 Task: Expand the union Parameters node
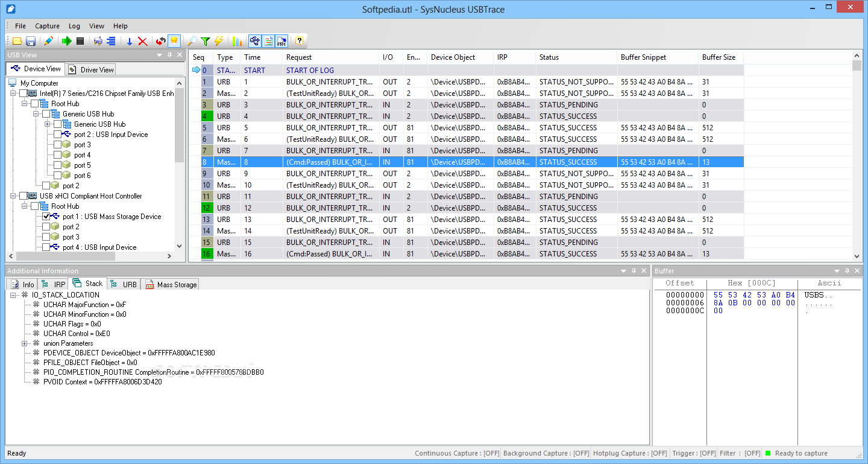tap(25, 343)
